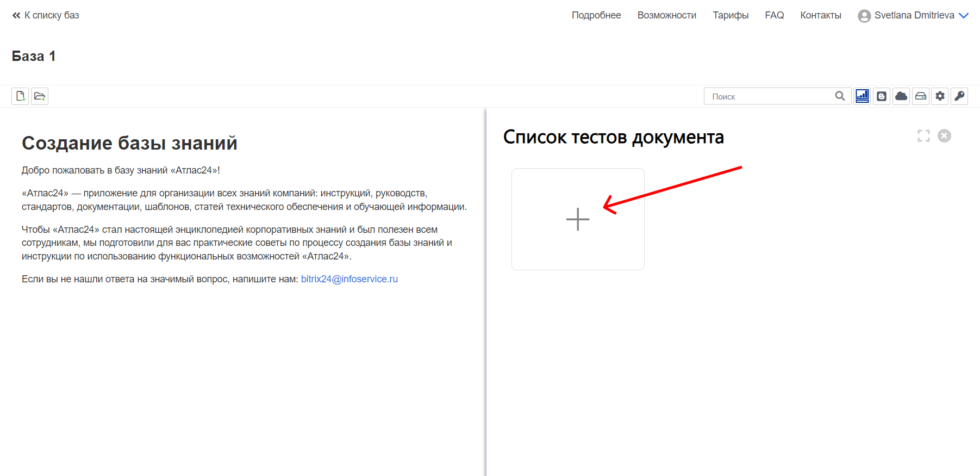This screenshot has width=980, height=476.
Task: Click the 'Создание базы знаний' heading
Action: tap(129, 143)
